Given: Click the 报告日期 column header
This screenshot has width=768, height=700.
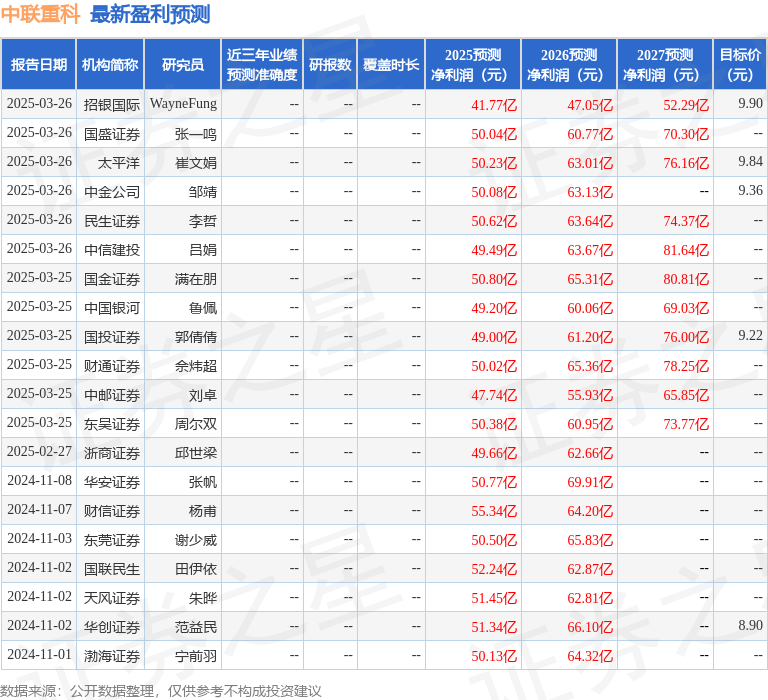Looking at the screenshot, I should [39, 65].
